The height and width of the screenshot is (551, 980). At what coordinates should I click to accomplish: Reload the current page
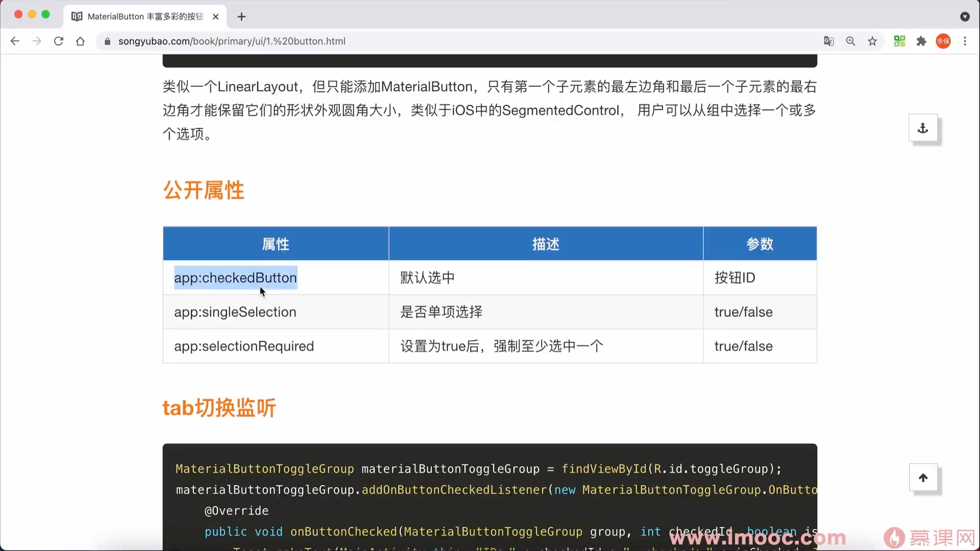(x=59, y=41)
